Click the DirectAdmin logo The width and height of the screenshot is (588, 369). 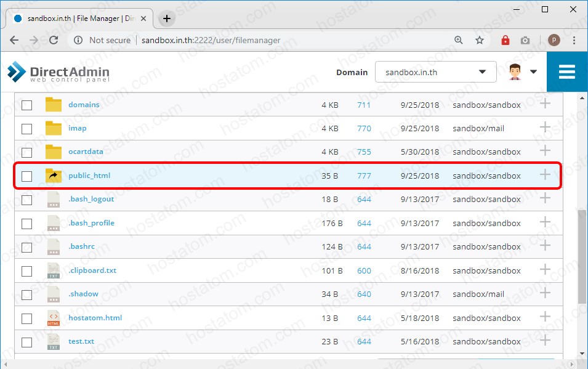[x=58, y=71]
